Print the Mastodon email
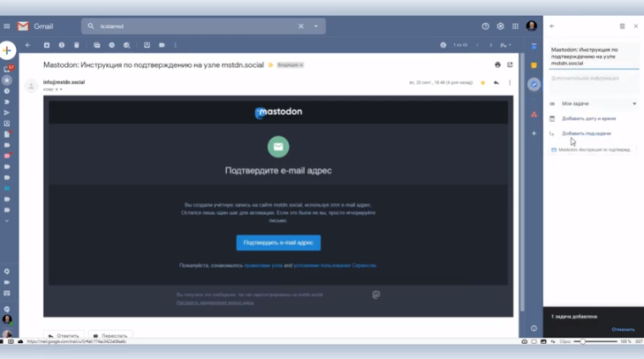The height and width of the screenshot is (359, 644). pyautogui.click(x=497, y=64)
